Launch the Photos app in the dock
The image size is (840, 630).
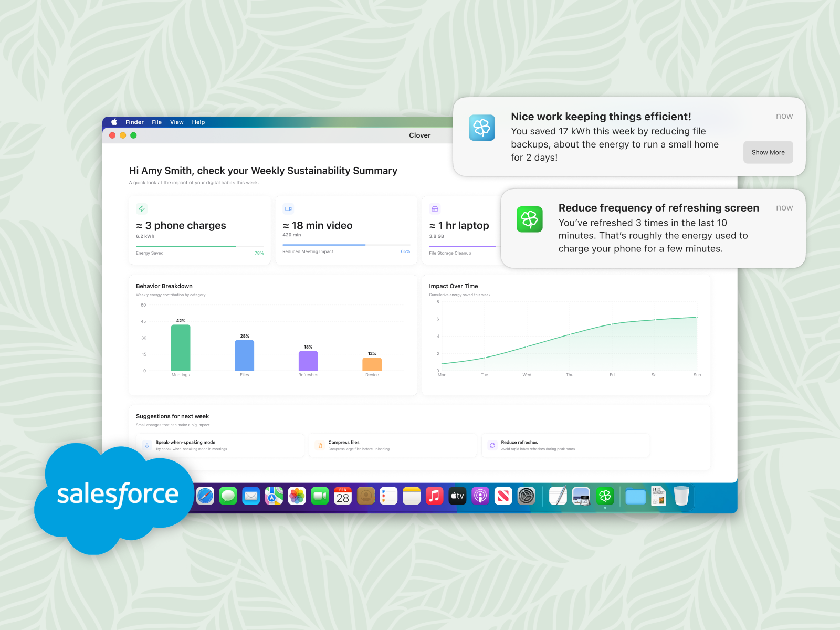point(297,496)
